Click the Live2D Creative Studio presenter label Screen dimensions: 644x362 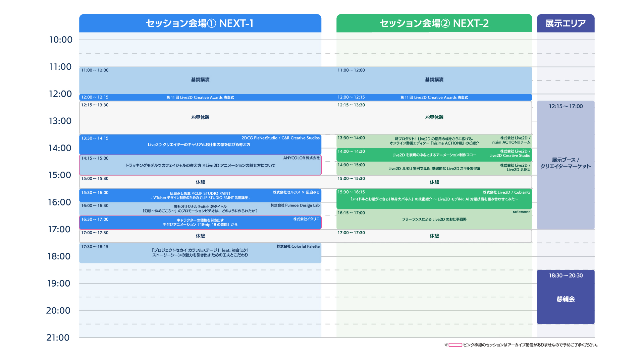tap(510, 156)
